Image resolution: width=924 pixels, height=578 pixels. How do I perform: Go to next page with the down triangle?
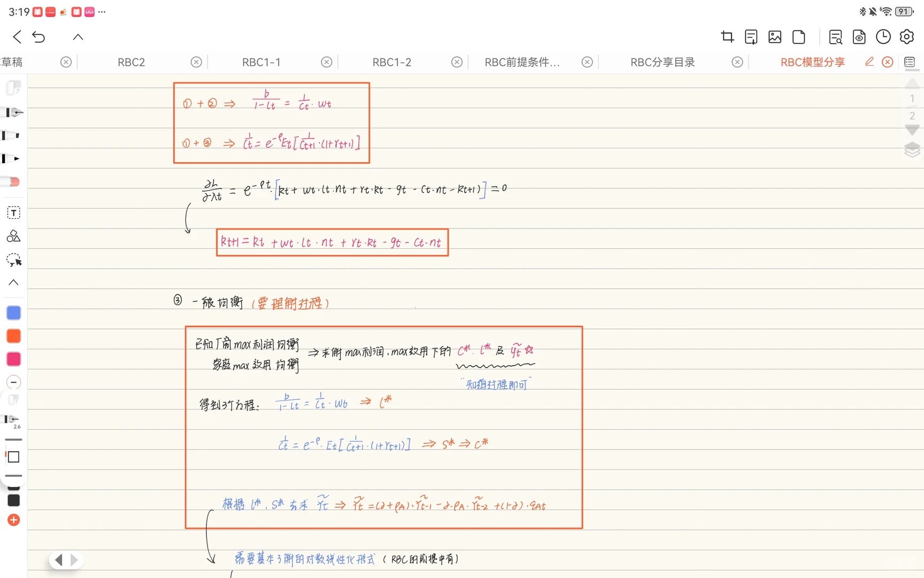pos(912,130)
